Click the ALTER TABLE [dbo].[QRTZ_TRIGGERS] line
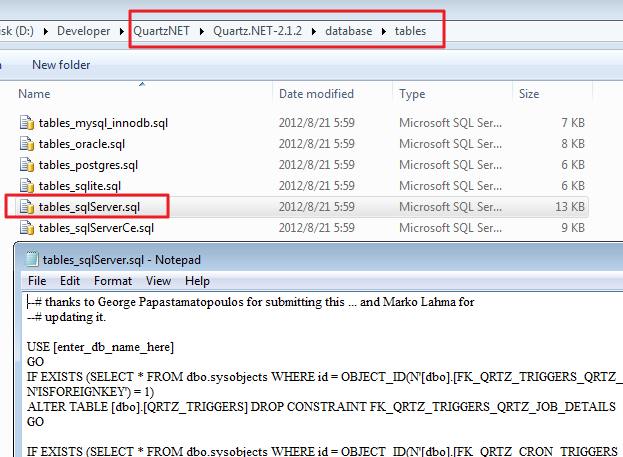This screenshot has width=623, height=457. click(321, 407)
